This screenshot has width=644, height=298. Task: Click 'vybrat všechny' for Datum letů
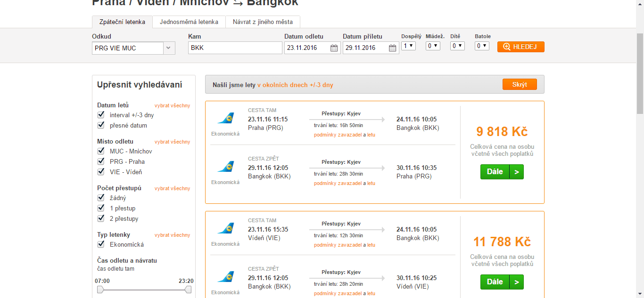[173, 105]
